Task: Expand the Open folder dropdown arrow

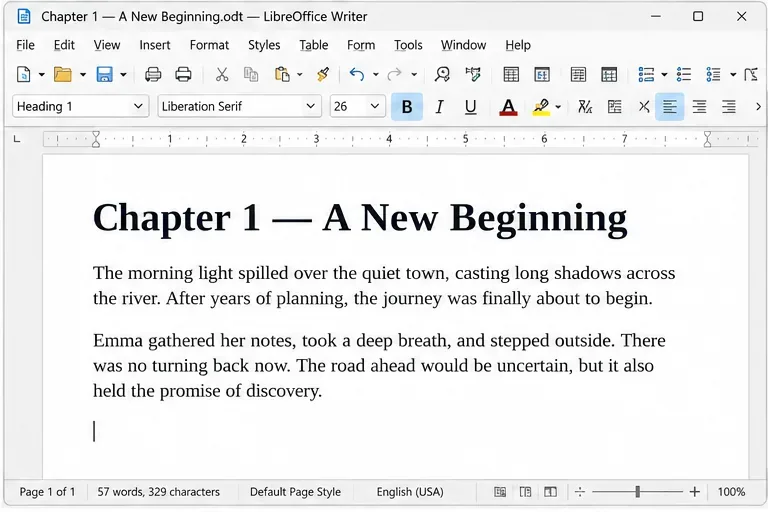Action: click(83, 74)
